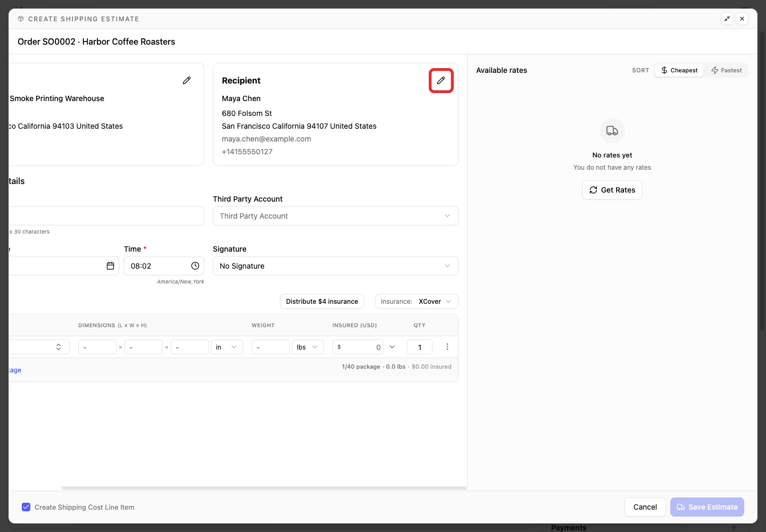
Task: Open package row options (three dots)
Action: point(447,347)
